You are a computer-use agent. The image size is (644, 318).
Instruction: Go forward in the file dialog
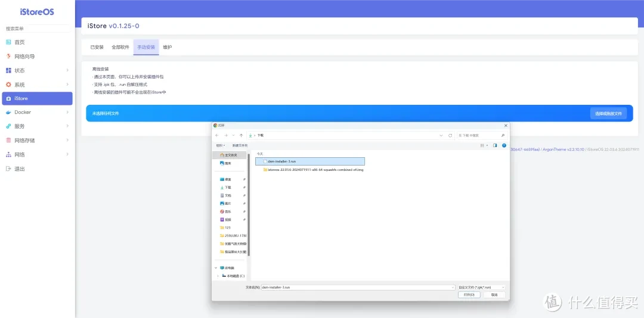coord(225,135)
